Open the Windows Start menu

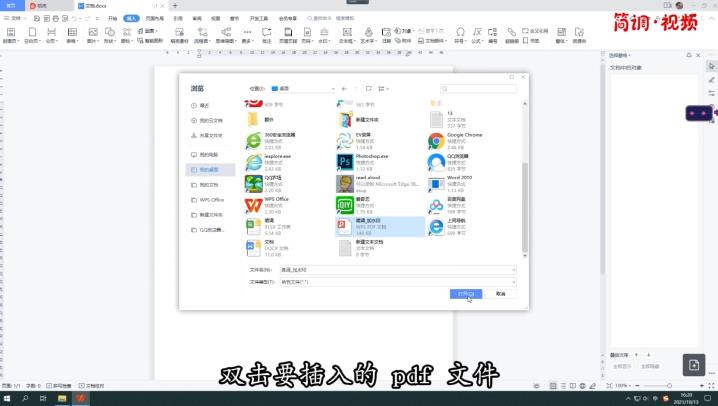8,398
